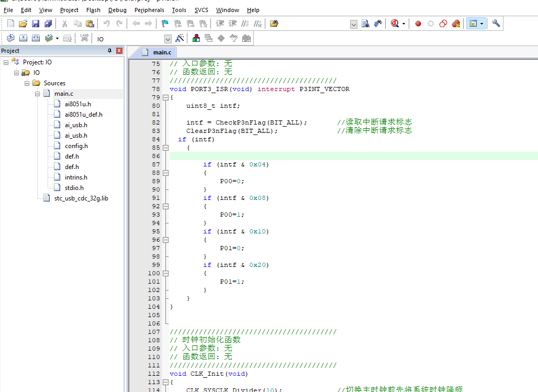Select stdio.h in the project tree

click(x=74, y=188)
